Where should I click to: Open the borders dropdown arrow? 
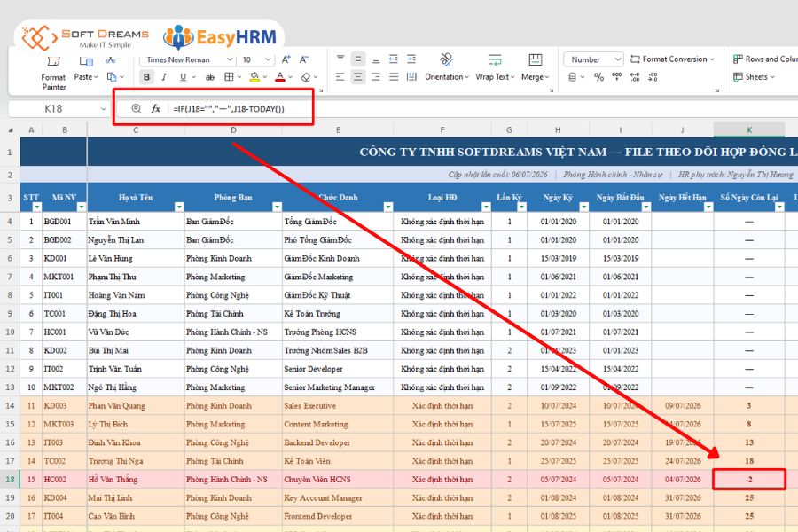pyautogui.click(x=239, y=77)
